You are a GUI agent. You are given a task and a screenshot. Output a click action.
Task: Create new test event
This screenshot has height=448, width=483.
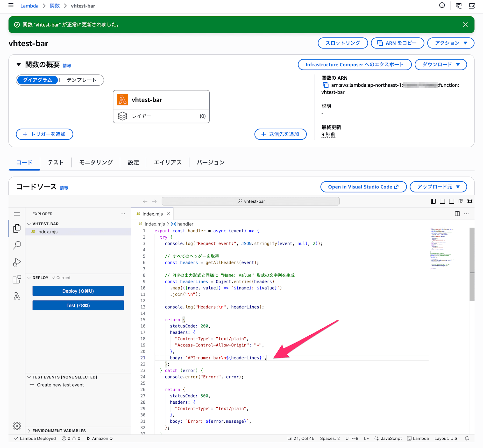pyautogui.click(x=57, y=385)
